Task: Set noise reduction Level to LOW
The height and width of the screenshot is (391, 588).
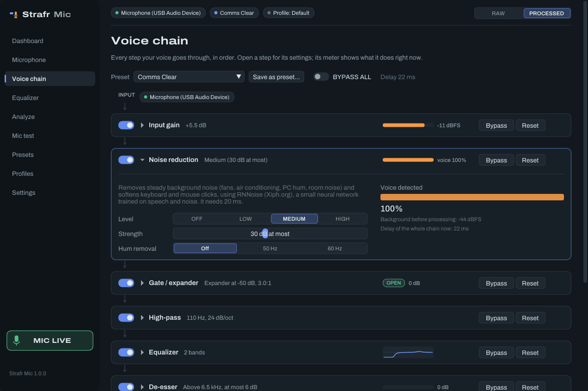Action: 245,219
